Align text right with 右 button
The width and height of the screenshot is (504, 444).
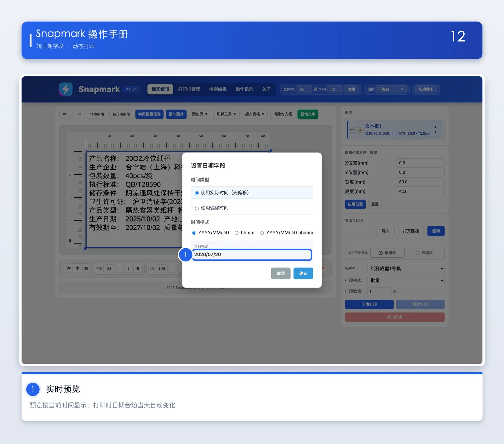point(86,269)
